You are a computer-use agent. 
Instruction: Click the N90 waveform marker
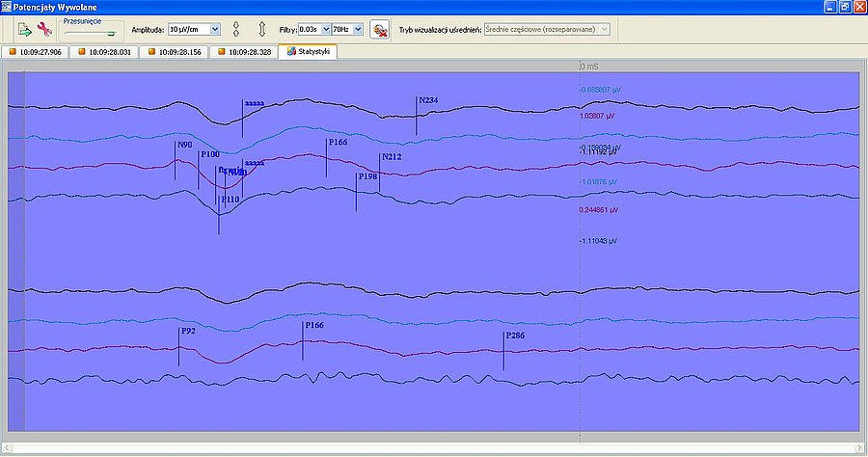coord(185,145)
